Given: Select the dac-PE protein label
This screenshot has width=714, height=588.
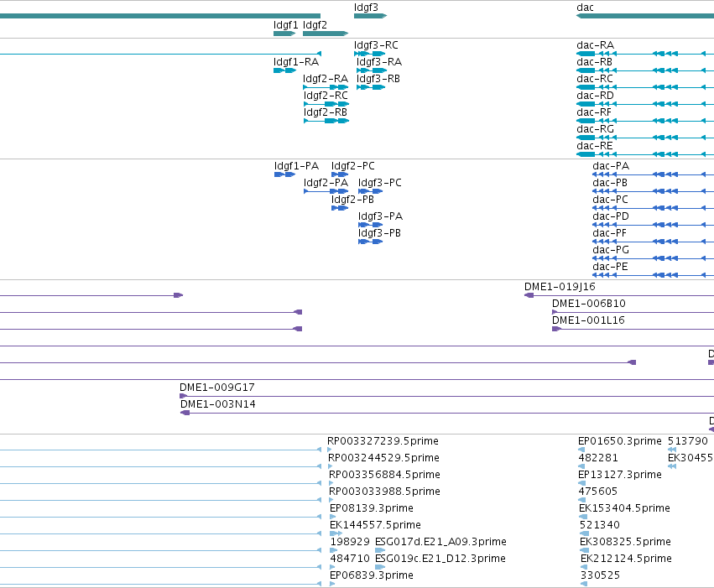Looking at the screenshot, I should (610, 267).
